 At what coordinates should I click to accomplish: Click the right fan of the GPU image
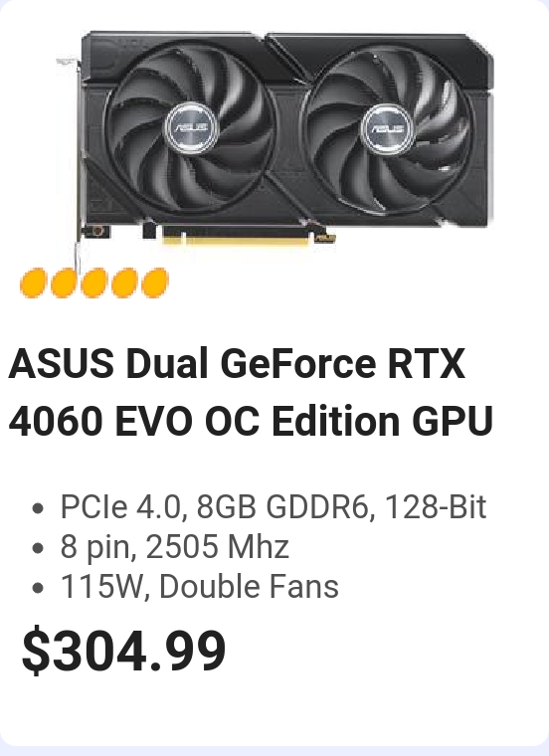(388, 128)
